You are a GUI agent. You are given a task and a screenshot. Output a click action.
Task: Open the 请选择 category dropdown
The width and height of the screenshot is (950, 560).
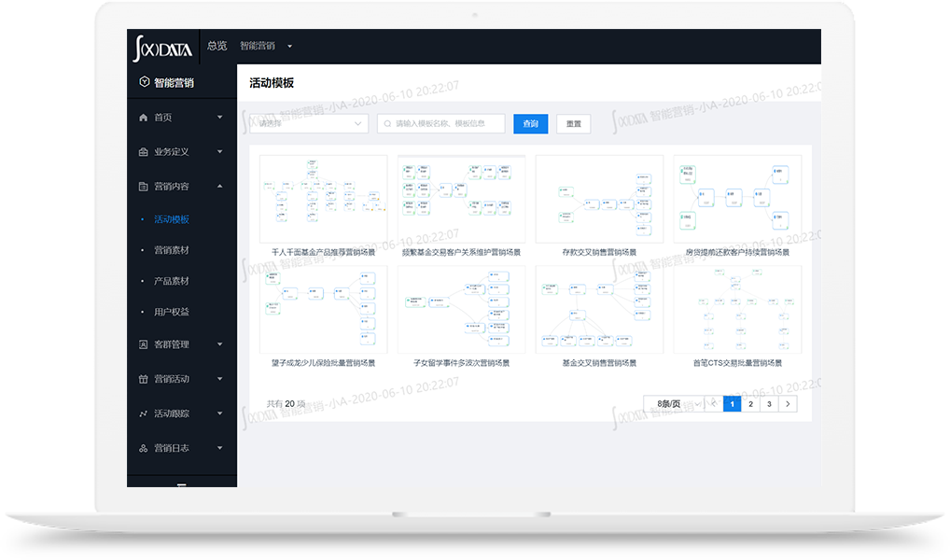309,124
